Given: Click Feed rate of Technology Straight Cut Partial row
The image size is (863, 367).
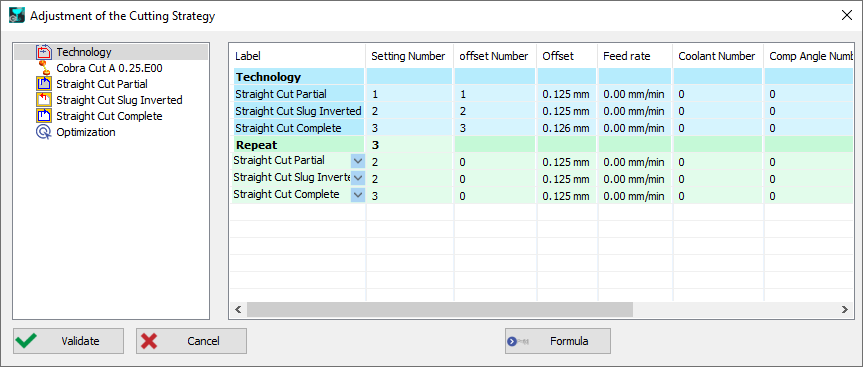Looking at the screenshot, I should [635, 94].
